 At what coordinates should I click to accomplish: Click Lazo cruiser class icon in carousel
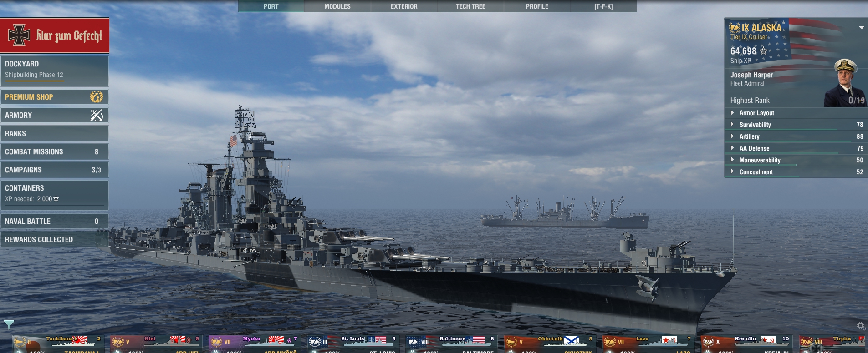point(610,342)
